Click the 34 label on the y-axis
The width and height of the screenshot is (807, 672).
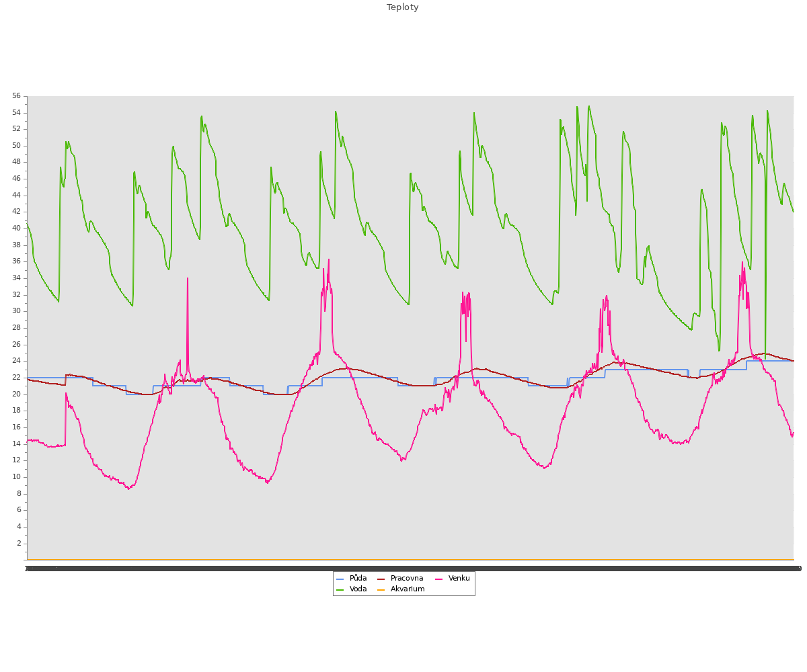click(16, 278)
